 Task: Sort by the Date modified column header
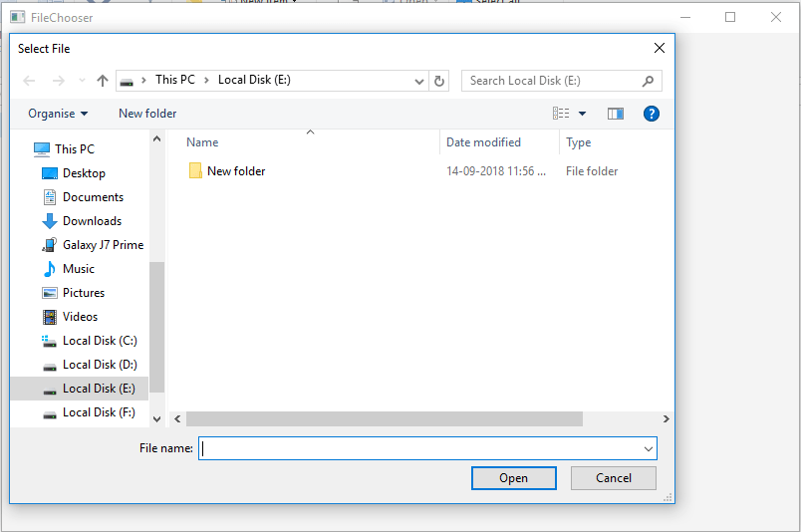[x=483, y=142]
